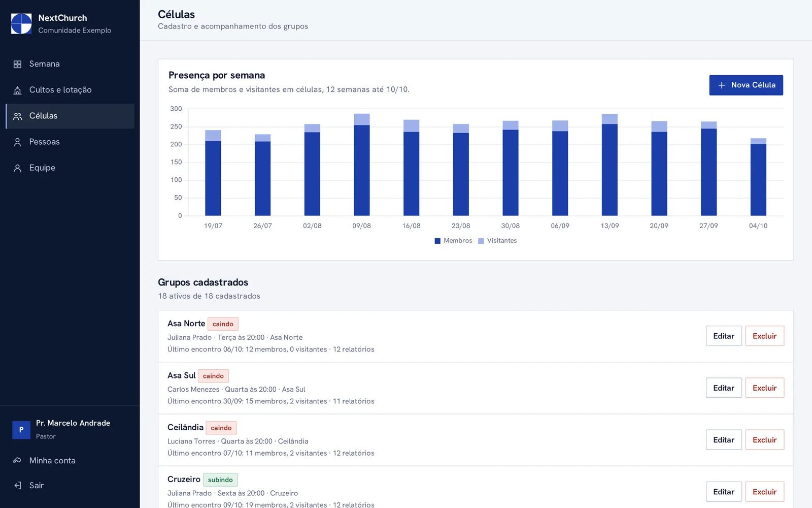The height and width of the screenshot is (508, 812).
Task: Open Minha conta
Action: [70, 461]
